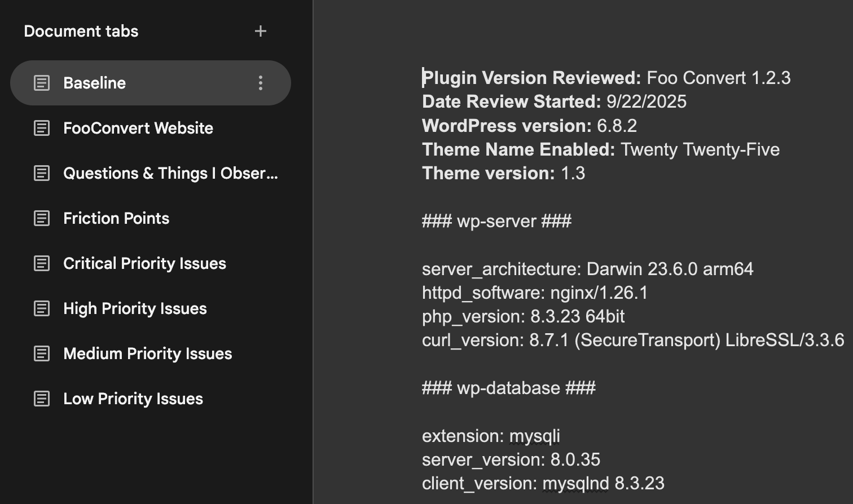Select the Low Priority Issues tab

point(133,399)
